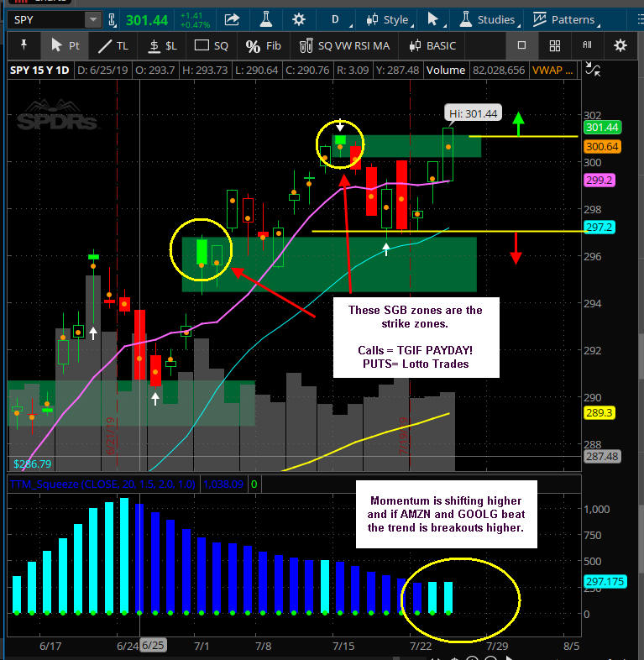Viewport: 644px width, 660px height.
Task: Click the O: 293.7 open readout
Action: tap(154, 70)
